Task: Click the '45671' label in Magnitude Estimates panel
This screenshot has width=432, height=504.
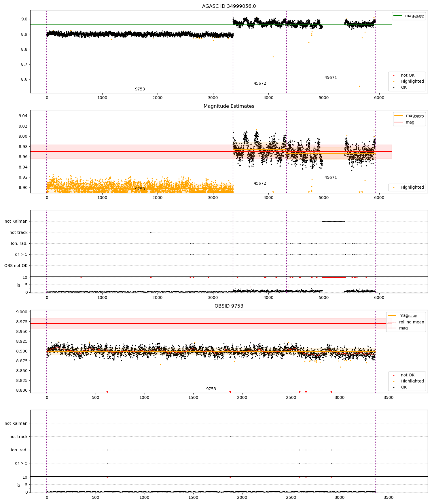Action: coord(331,177)
